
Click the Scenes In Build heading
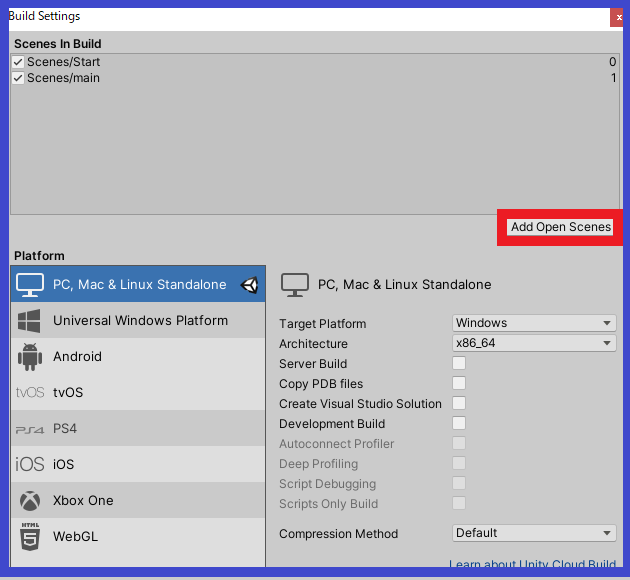(57, 43)
